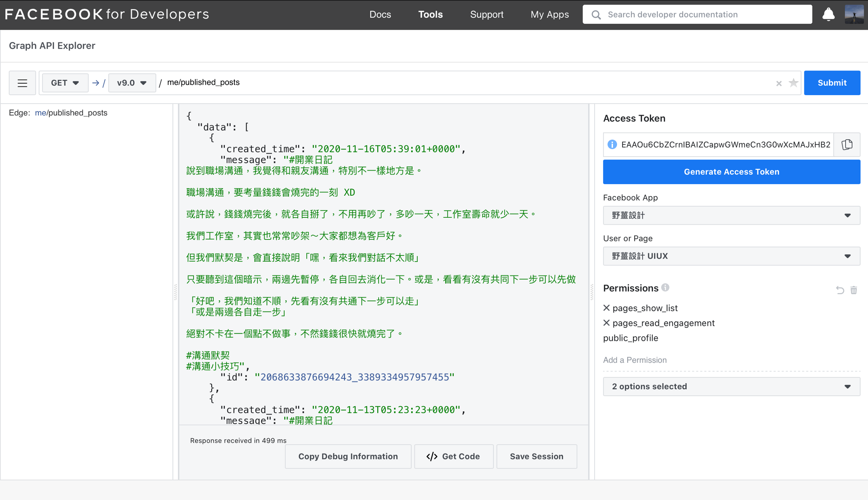Viewport: 868px width, 500px height.
Task: Delete permissions with the trash icon
Action: [x=854, y=290]
